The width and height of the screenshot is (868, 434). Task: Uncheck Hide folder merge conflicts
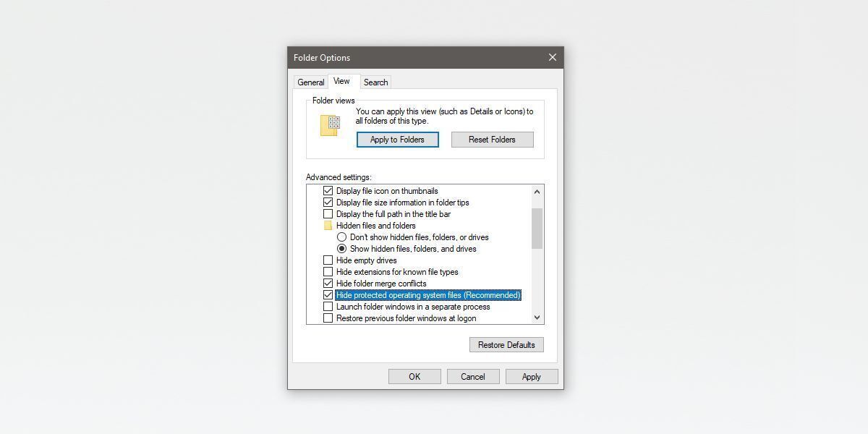pos(328,284)
